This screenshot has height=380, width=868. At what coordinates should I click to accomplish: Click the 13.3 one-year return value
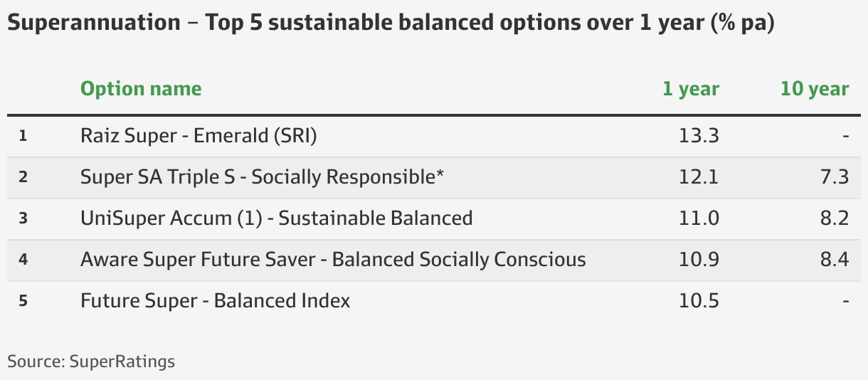(699, 135)
